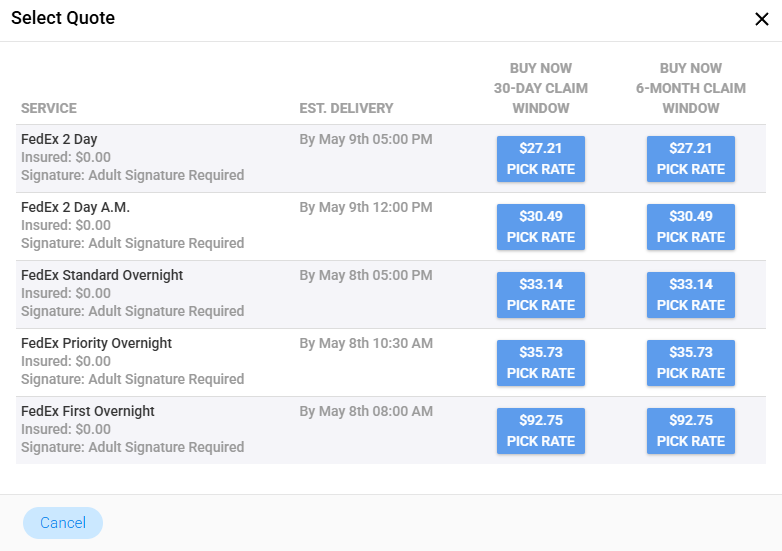Click the FedEx First Overnight service name
The height and width of the screenshot is (551, 782).
click(88, 411)
